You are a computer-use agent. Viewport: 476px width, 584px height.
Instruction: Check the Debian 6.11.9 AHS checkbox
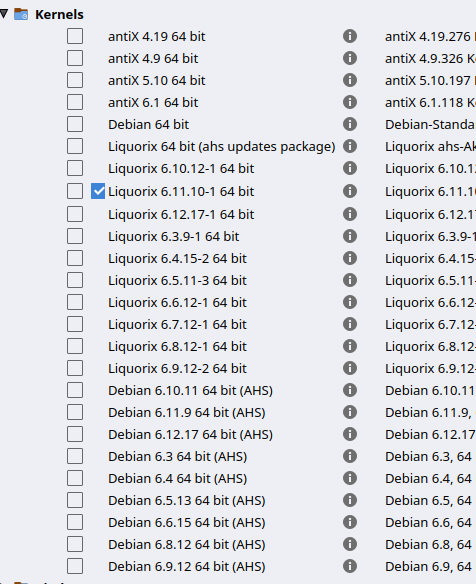[75, 412]
